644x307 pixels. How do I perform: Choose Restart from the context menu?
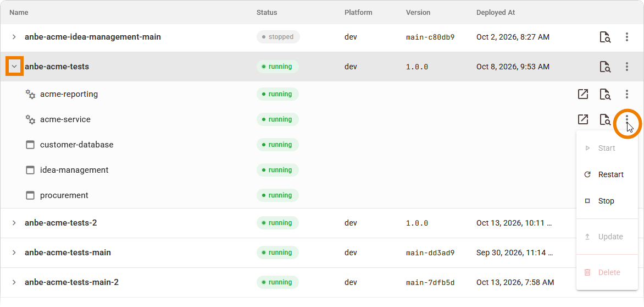click(607, 174)
